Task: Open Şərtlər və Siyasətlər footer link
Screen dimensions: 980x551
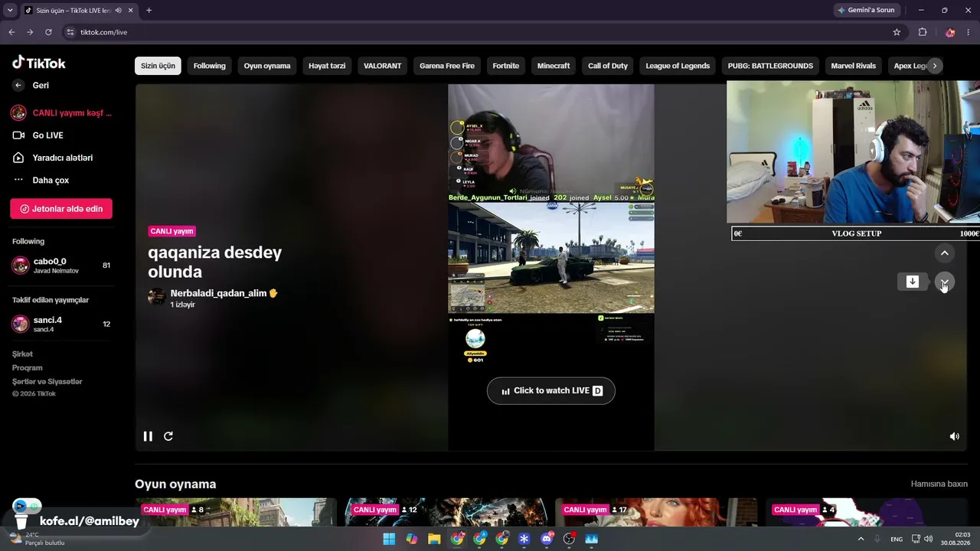Action: 47,382
